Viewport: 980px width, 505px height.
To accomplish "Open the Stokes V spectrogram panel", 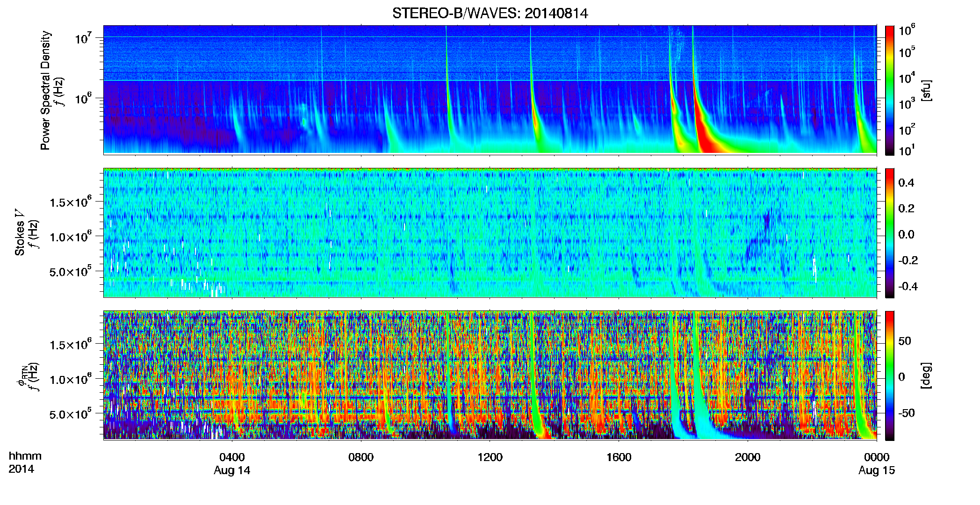I will click(x=490, y=232).
